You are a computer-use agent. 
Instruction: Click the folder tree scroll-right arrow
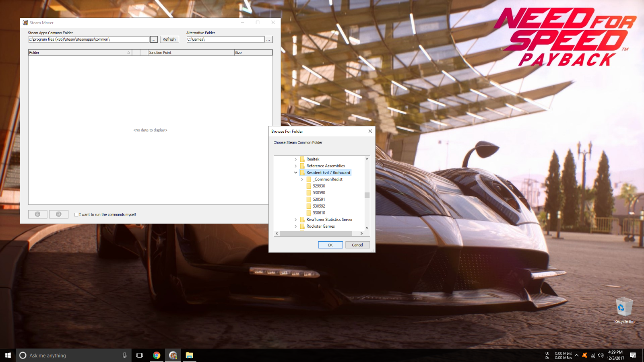coord(361,233)
